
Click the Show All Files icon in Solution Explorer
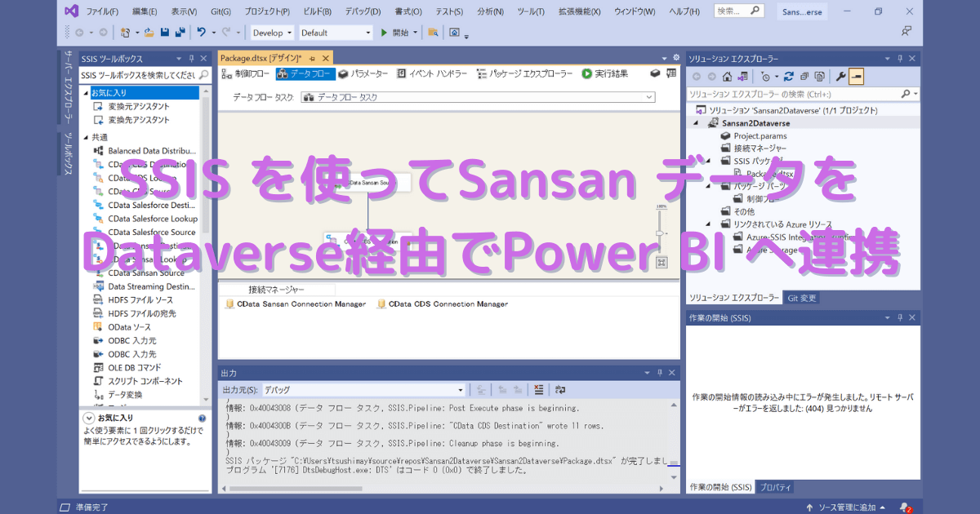pyautogui.click(x=819, y=77)
